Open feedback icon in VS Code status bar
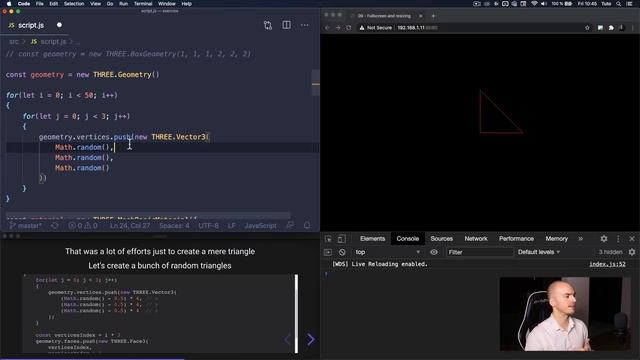Viewport: 640px width, 360px height. point(290,225)
